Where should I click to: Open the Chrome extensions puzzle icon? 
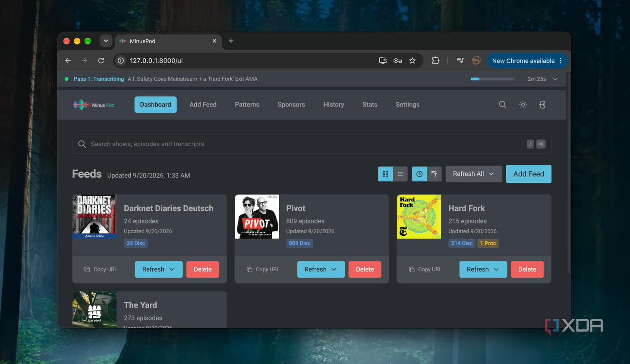pyautogui.click(x=435, y=61)
